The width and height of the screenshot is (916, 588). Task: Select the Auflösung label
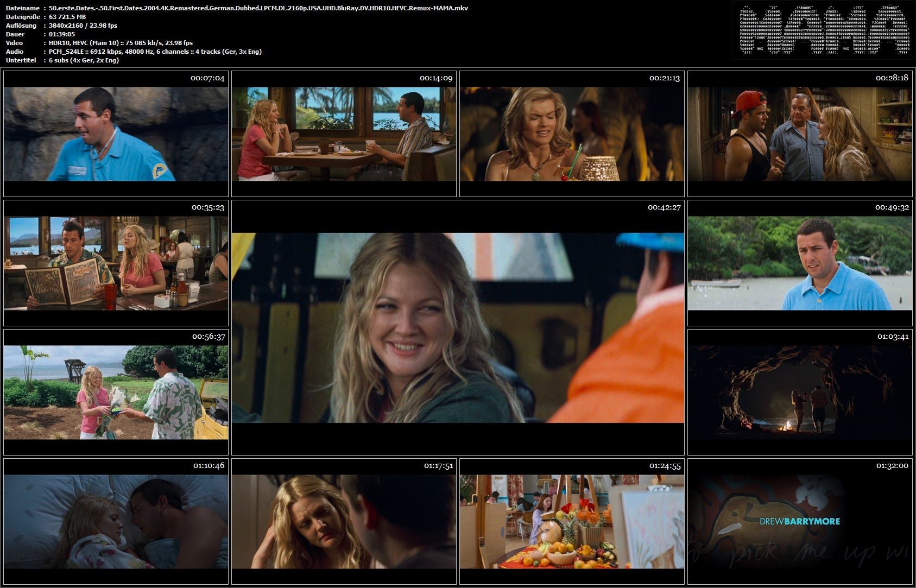pyautogui.click(x=21, y=26)
